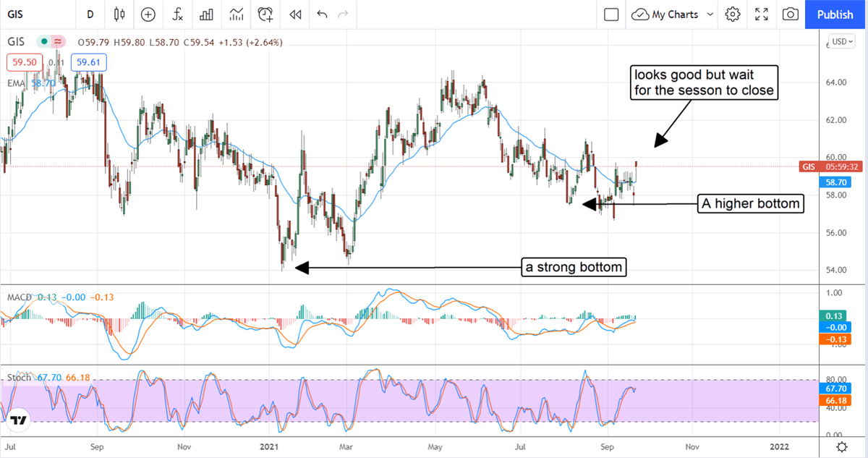Enter fullscreen mode
The width and height of the screenshot is (868, 458).
(762, 14)
